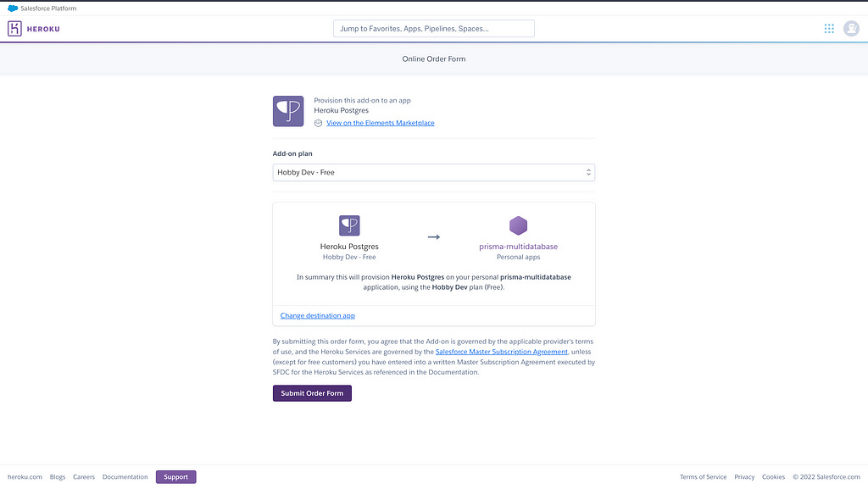Click the Online Order Form heading
The height and width of the screenshot is (489, 868).
(433, 58)
